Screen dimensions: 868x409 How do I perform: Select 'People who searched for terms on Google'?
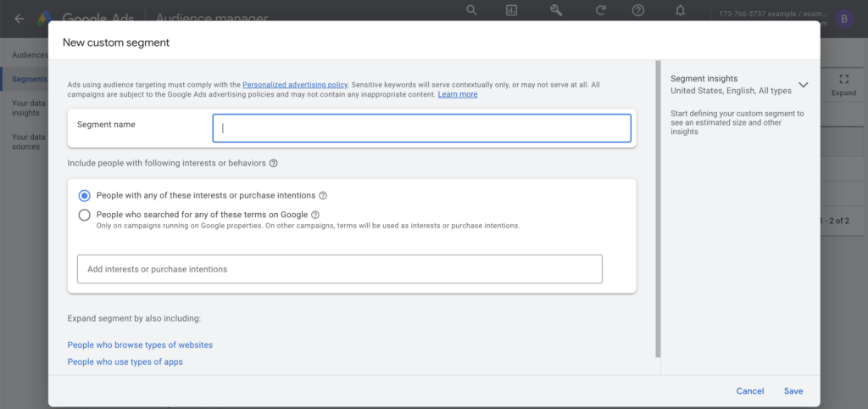tap(85, 215)
